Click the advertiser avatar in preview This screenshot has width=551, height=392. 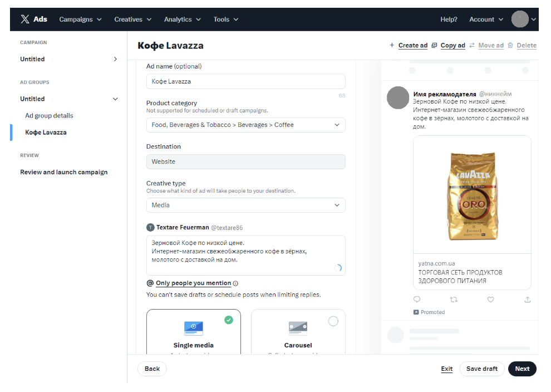pos(398,98)
